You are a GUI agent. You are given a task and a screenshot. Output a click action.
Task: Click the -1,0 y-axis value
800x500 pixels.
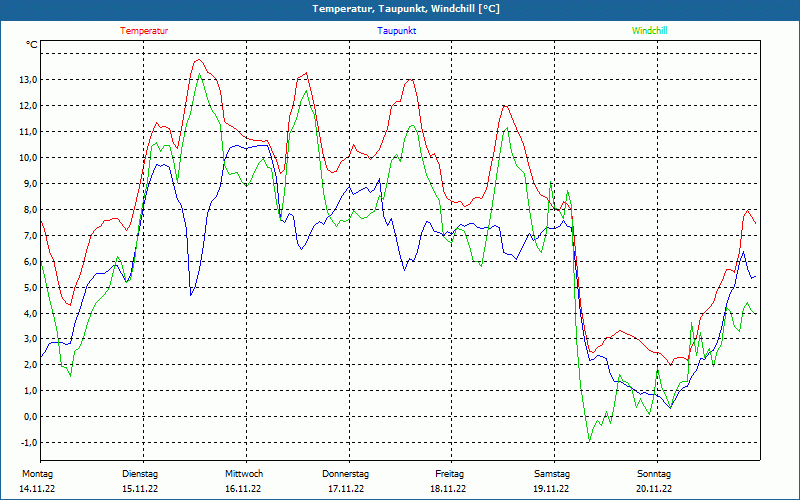pos(29,443)
